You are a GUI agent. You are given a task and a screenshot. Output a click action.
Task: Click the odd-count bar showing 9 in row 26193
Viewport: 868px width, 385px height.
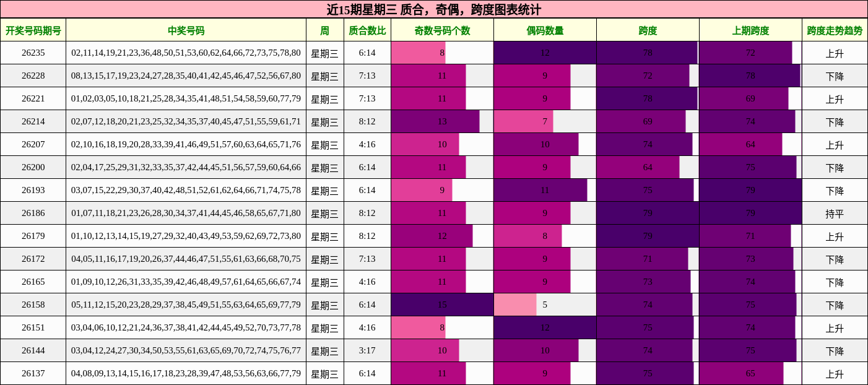(422, 190)
